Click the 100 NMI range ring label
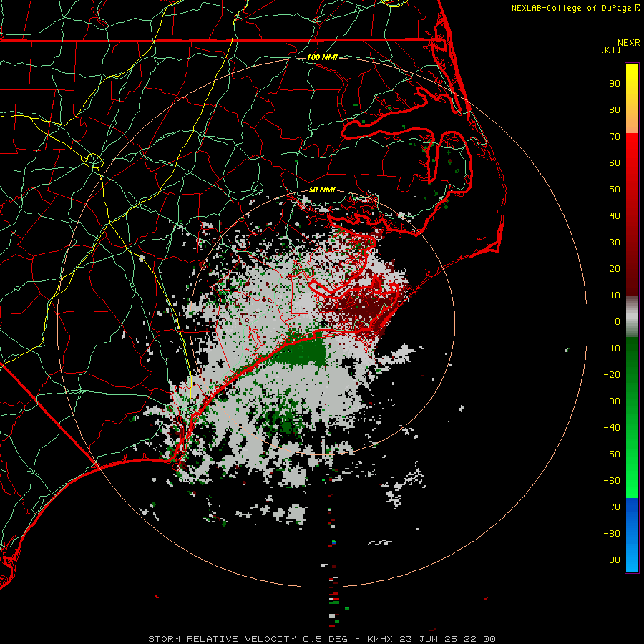 [322, 57]
